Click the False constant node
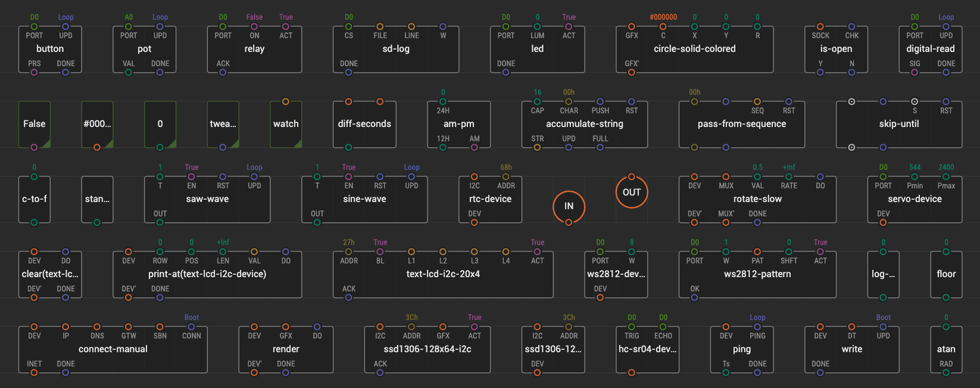 [x=34, y=124]
